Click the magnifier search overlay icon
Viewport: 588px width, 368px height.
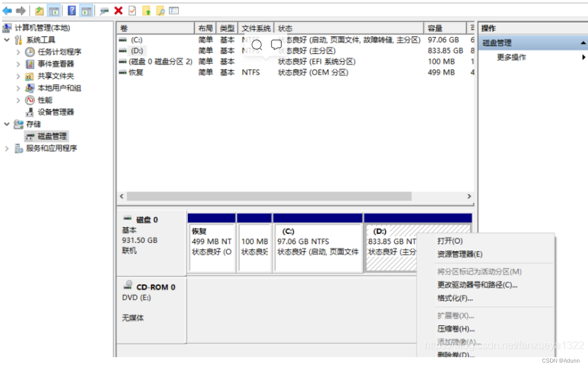[257, 45]
